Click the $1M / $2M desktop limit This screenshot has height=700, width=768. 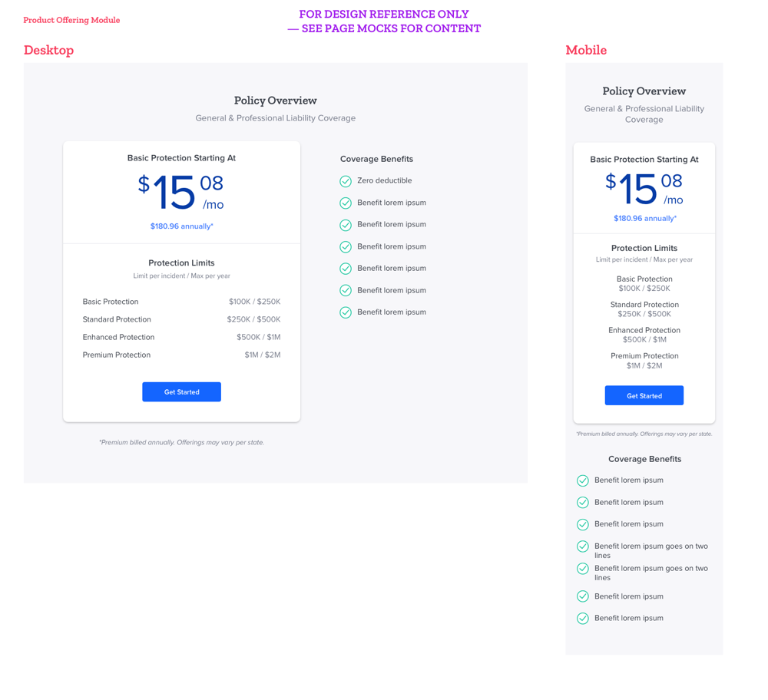(x=263, y=355)
